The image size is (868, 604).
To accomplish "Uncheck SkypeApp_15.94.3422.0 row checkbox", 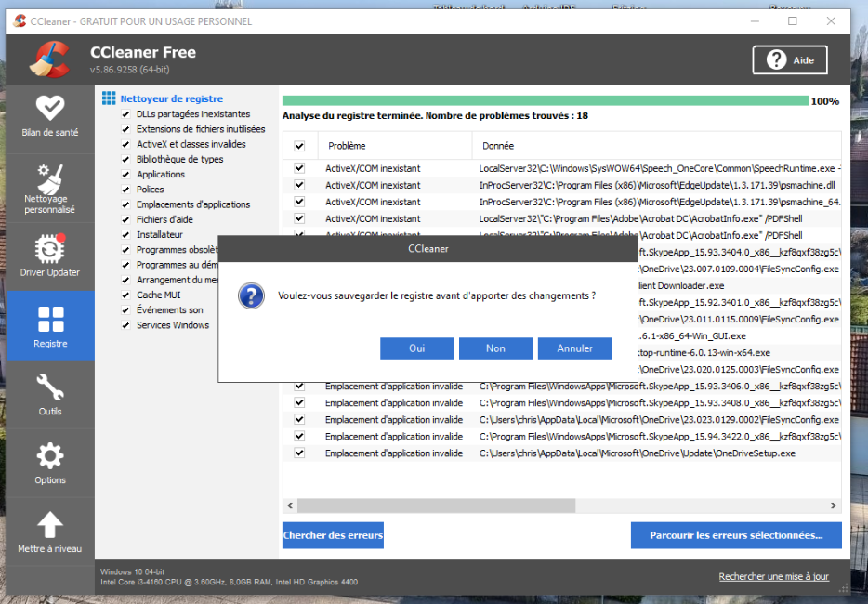I will (x=299, y=436).
